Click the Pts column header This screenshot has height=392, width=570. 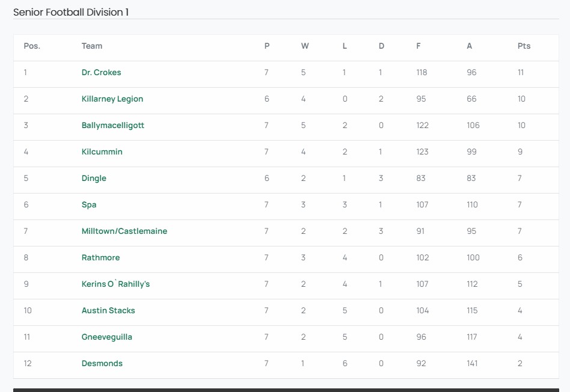pos(524,46)
